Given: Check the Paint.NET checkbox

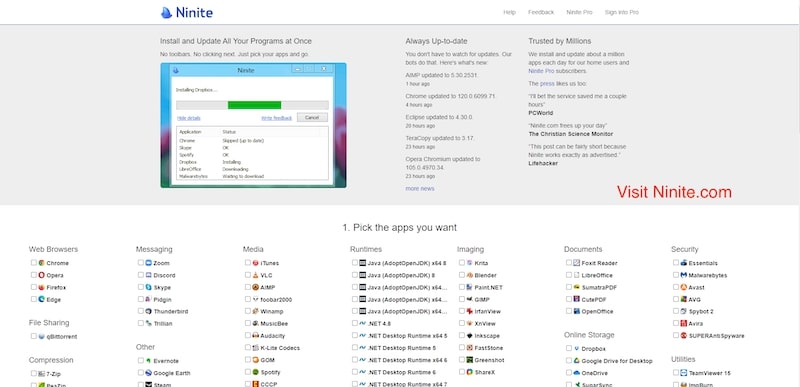Looking at the screenshot, I should (x=462, y=287).
